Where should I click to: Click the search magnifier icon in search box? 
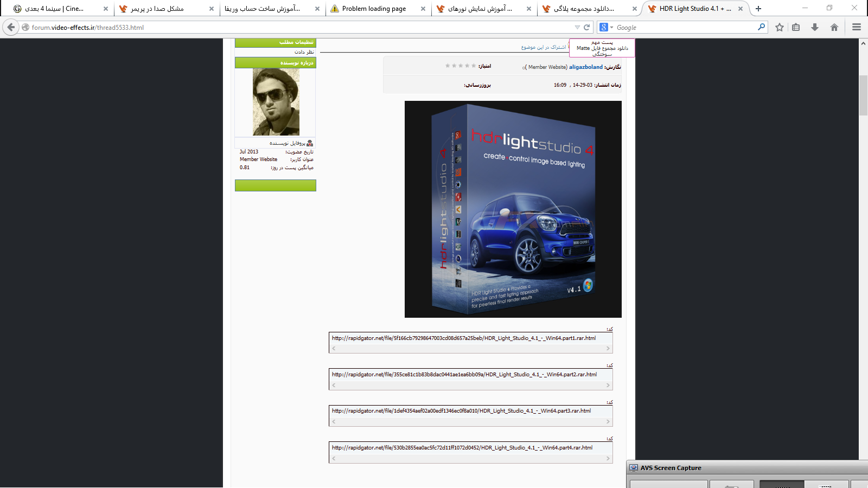[x=761, y=27]
